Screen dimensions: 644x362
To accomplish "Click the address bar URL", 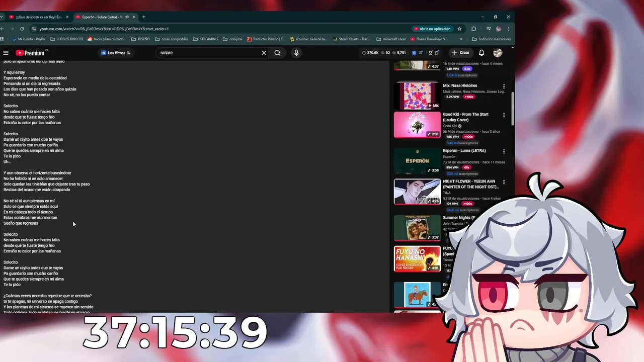I will 104,29.
